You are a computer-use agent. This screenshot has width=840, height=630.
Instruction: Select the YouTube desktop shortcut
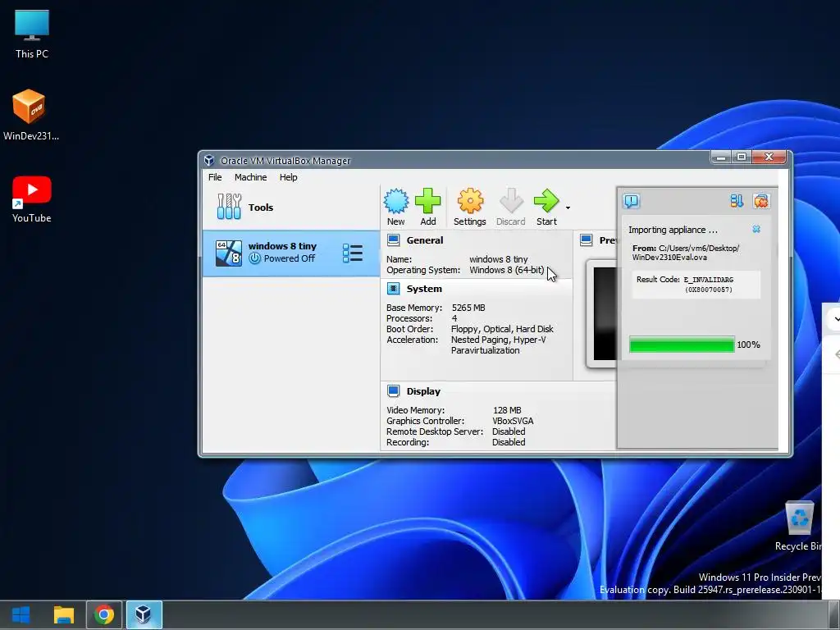32,199
